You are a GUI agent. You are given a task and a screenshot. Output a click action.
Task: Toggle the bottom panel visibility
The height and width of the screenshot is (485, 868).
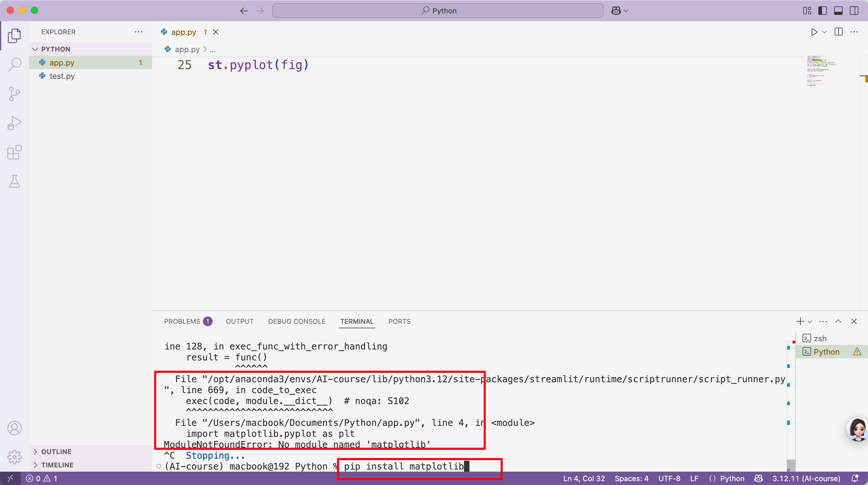838,10
